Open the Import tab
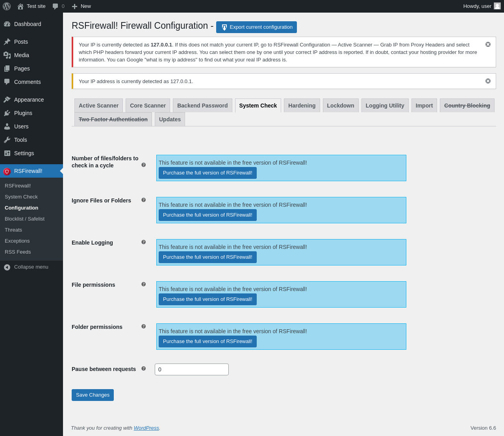 coord(424,106)
